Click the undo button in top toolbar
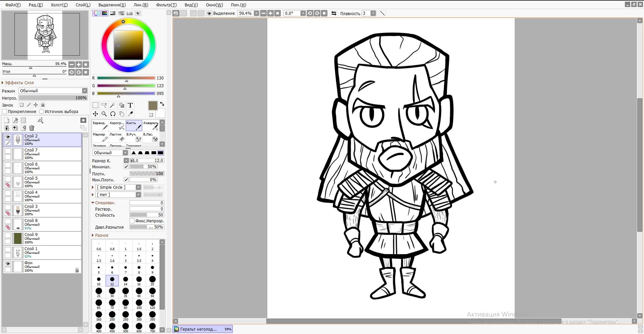644x334 pixels. click(x=176, y=13)
